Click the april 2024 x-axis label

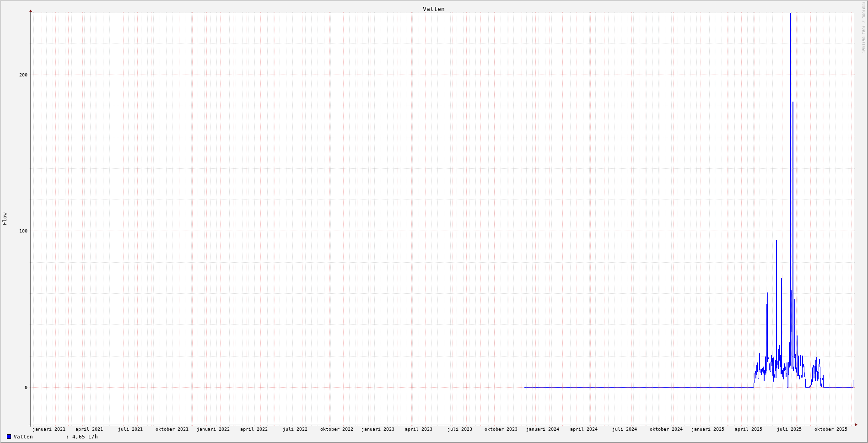584,429
